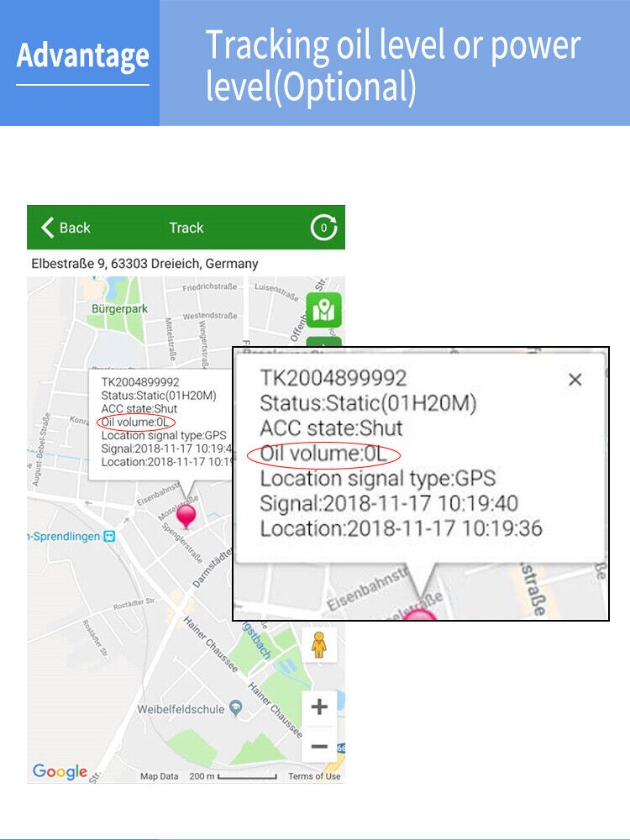Click Oil volume:0L in the enlarged popup
Image resolution: width=630 pixels, height=840 pixels.
point(323,454)
